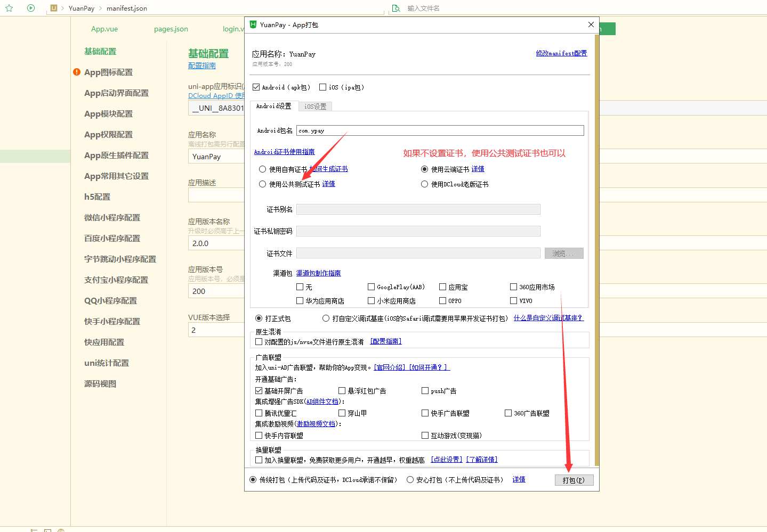Click the project icon before YuanPay breadcrumb
The width and height of the screenshot is (767, 532).
point(54,8)
